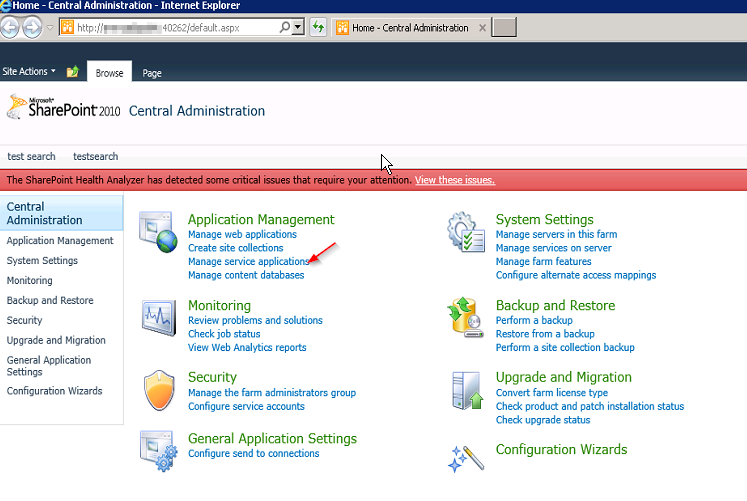
Task: Click View these issues link
Action: 454,180
